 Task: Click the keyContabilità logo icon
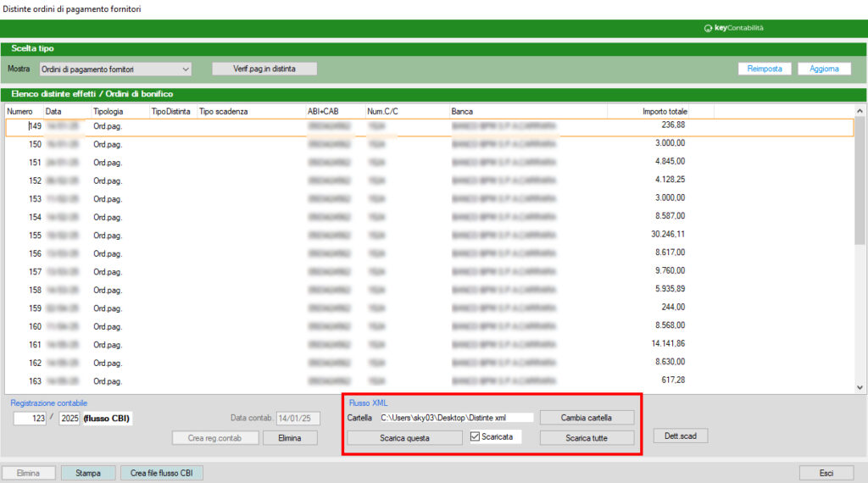click(x=709, y=28)
